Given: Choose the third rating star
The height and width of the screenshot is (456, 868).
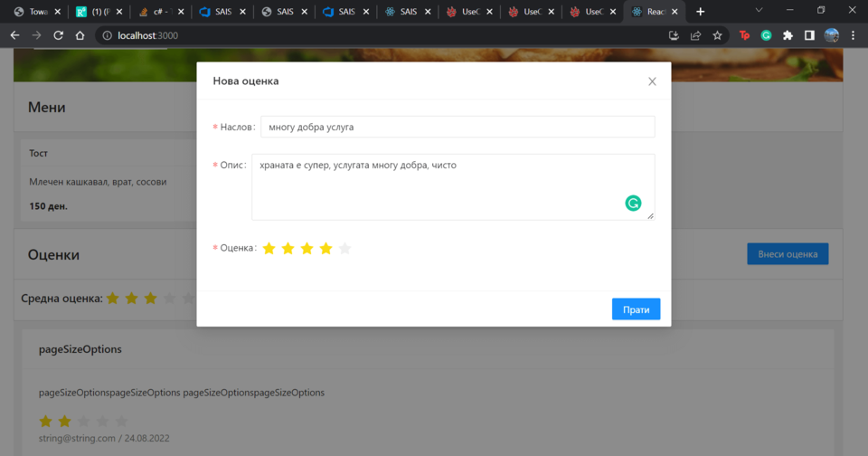Looking at the screenshot, I should (x=307, y=249).
